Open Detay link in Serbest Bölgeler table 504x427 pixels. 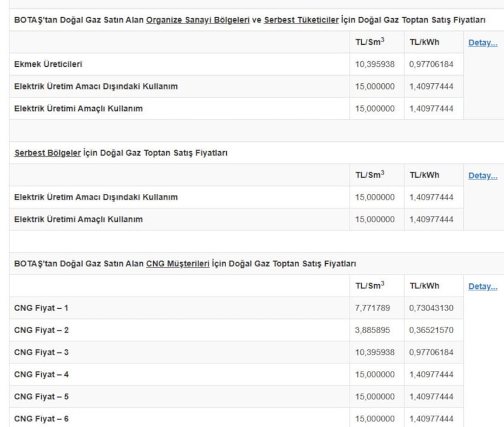click(483, 176)
